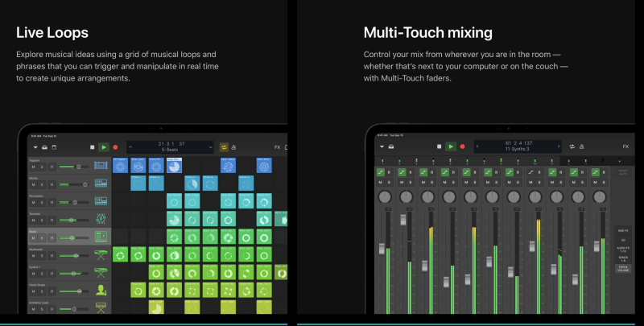The width and height of the screenshot is (644, 326).
Task: Trigger the first loop cell in Keyboards row
Action: [120, 254]
